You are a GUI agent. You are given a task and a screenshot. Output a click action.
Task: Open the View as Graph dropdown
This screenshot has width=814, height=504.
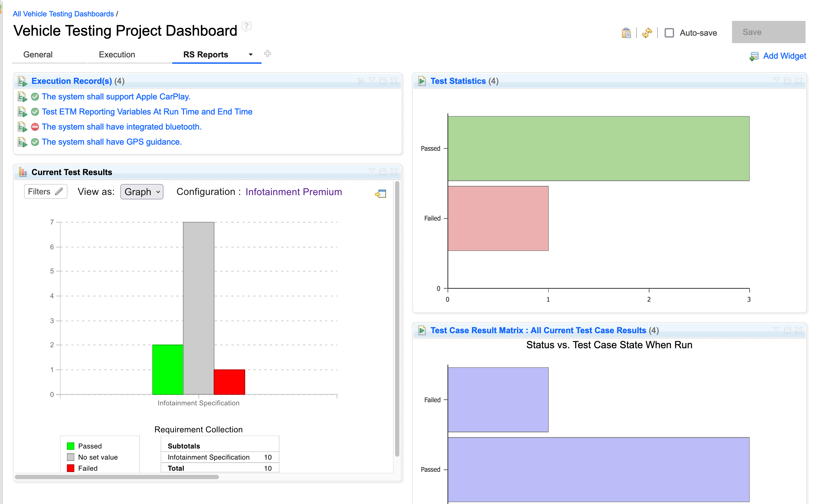click(x=142, y=192)
